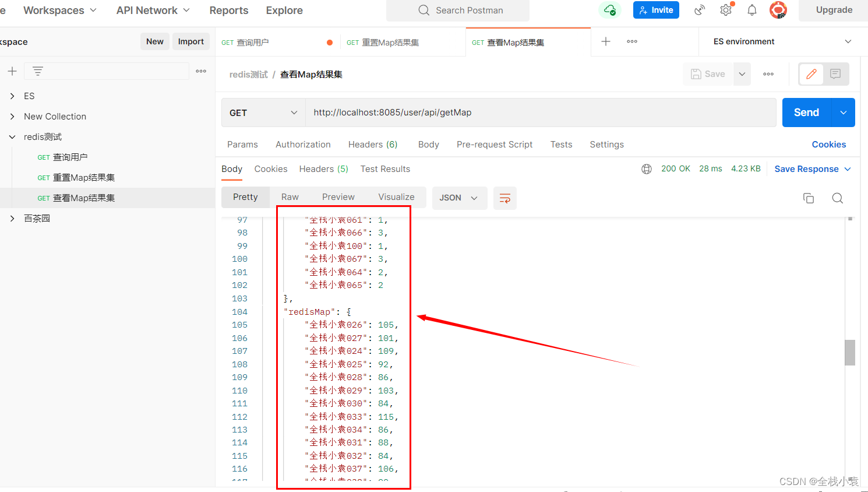
Task: Open the Workspaces dropdown
Action: [60, 10]
